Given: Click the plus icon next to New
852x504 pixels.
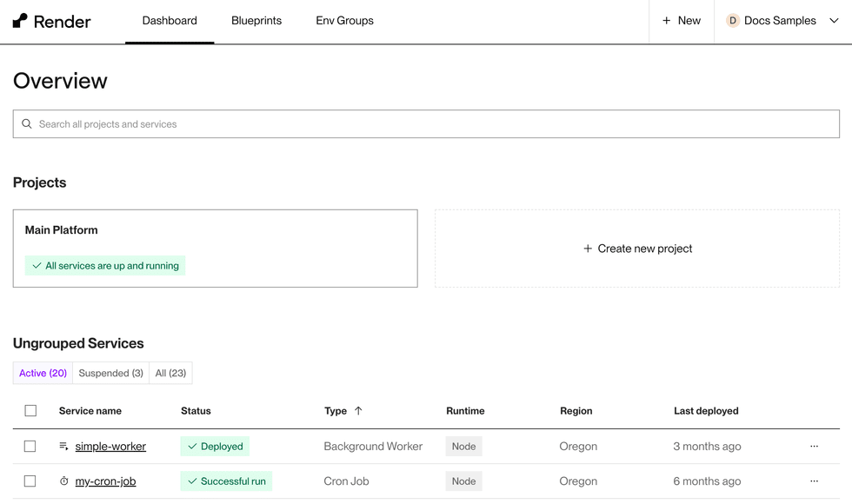Looking at the screenshot, I should click(x=666, y=21).
